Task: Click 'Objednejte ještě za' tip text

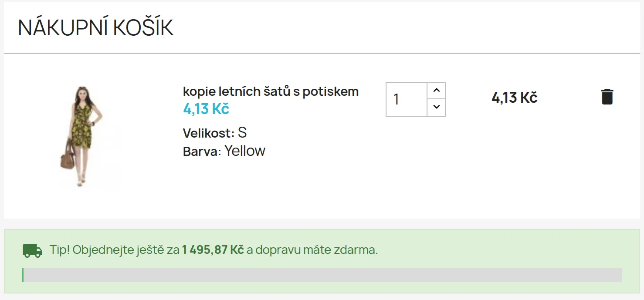Action: tap(126, 250)
